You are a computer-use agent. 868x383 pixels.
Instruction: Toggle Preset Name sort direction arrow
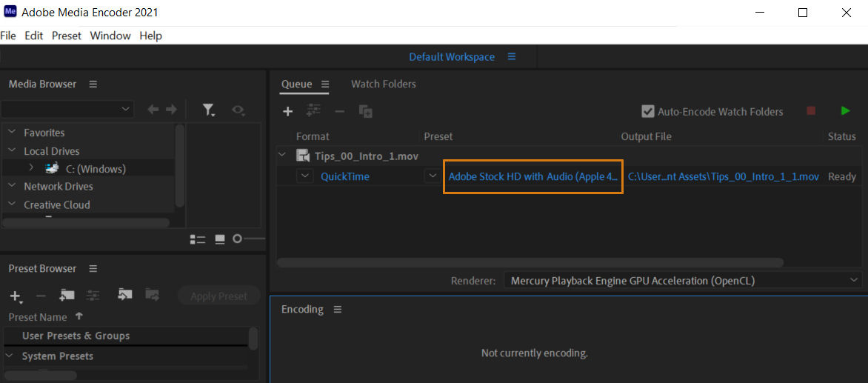79,316
